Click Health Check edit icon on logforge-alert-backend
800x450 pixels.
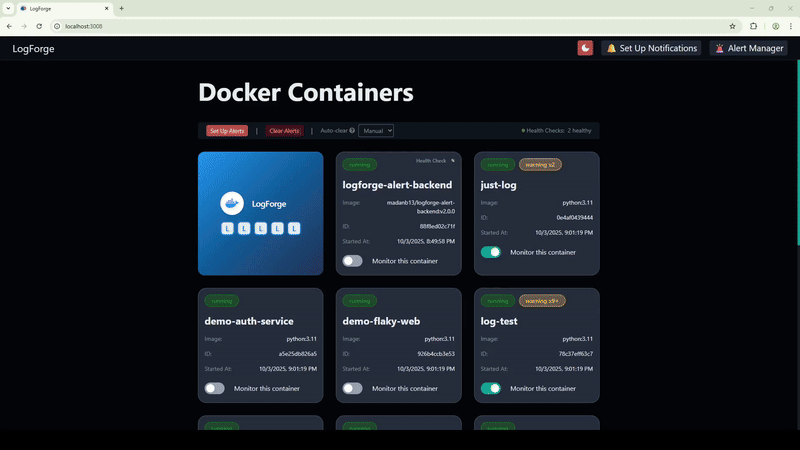pos(453,161)
